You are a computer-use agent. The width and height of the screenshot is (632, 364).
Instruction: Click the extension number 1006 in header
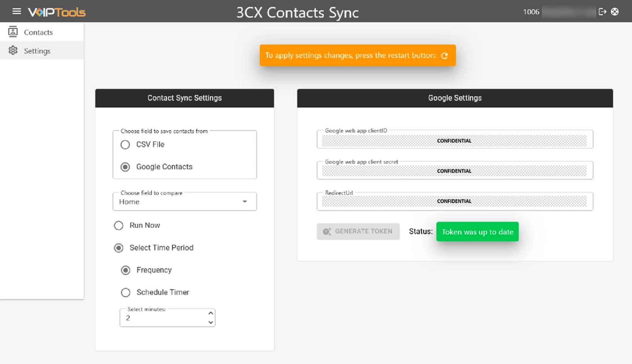click(x=531, y=12)
